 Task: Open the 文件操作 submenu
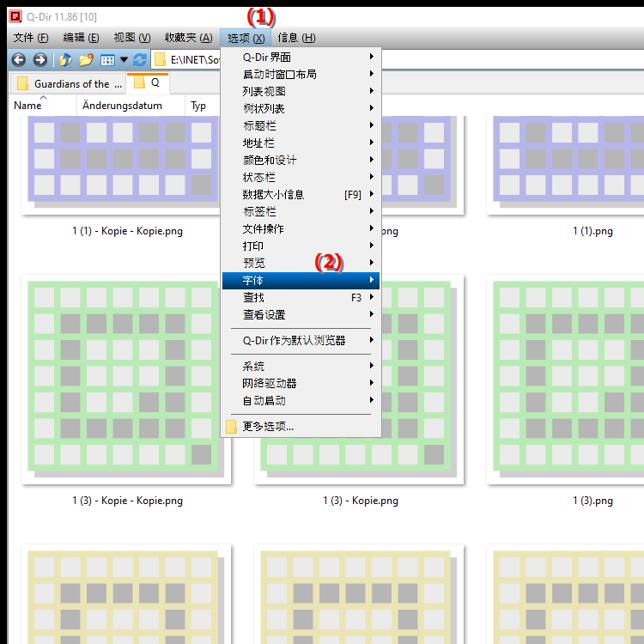click(301, 228)
